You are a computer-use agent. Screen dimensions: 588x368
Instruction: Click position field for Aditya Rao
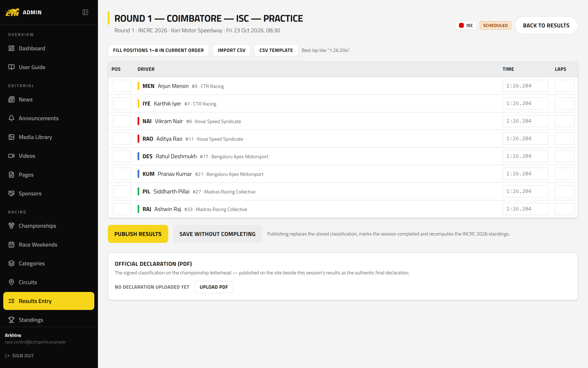pyautogui.click(x=122, y=138)
